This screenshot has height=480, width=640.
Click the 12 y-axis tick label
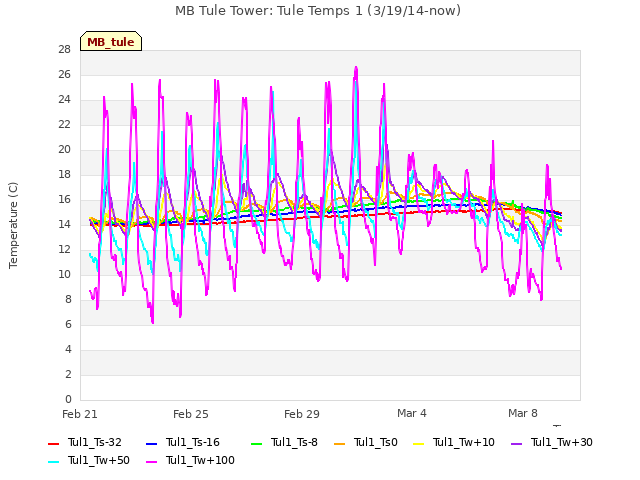coord(64,249)
